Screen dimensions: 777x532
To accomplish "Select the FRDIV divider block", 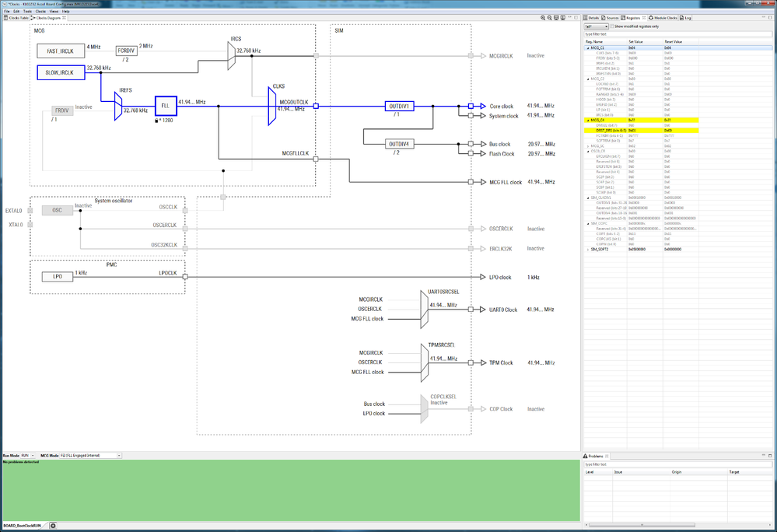I will 62,111.
